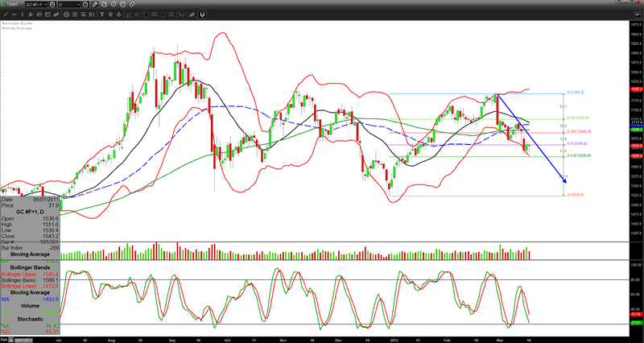644x343 pixels.
Task: Click the red 33.19 stochastic axis marker
Action: point(637,314)
